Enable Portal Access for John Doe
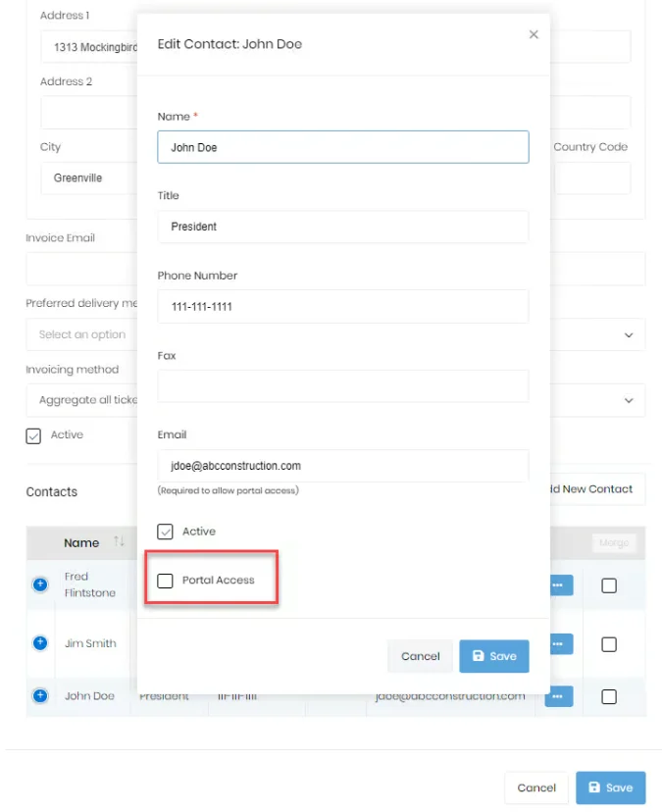 click(x=165, y=580)
